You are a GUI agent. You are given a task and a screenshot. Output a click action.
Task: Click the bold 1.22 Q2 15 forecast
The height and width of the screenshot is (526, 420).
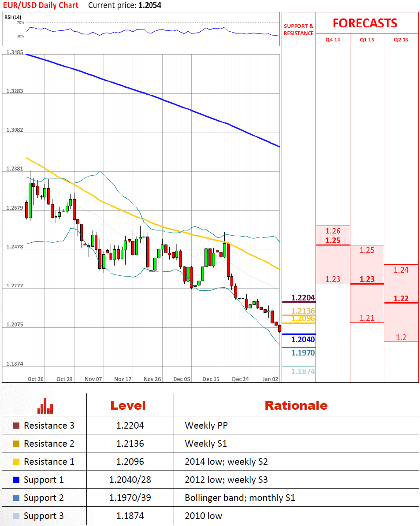coord(401,298)
